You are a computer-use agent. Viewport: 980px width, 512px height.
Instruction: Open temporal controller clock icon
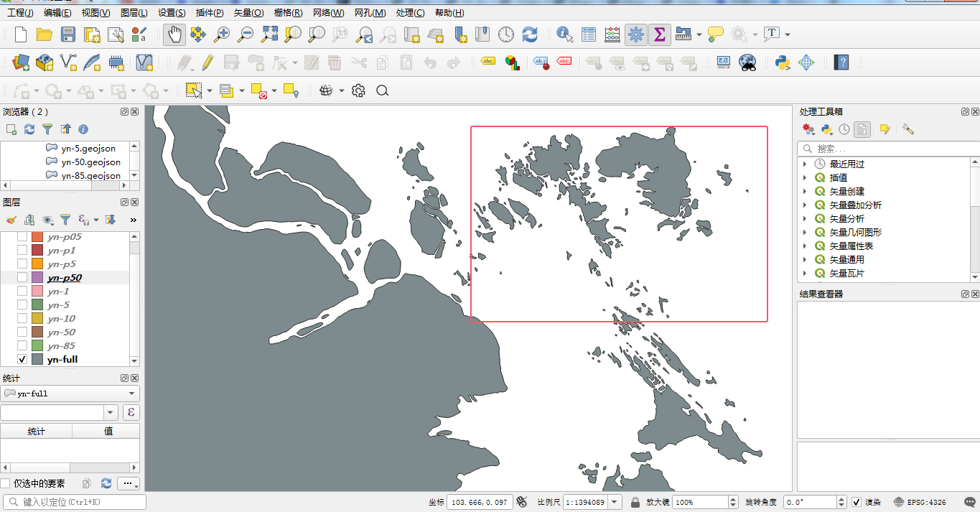pos(506,34)
